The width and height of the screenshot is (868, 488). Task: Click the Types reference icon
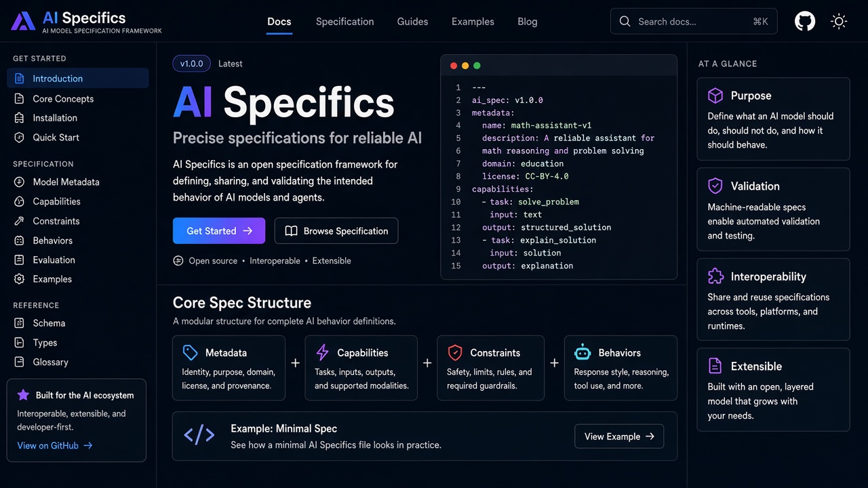point(19,343)
